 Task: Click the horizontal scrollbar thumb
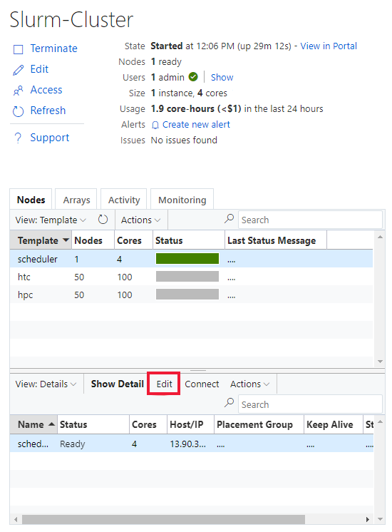(x=163, y=519)
